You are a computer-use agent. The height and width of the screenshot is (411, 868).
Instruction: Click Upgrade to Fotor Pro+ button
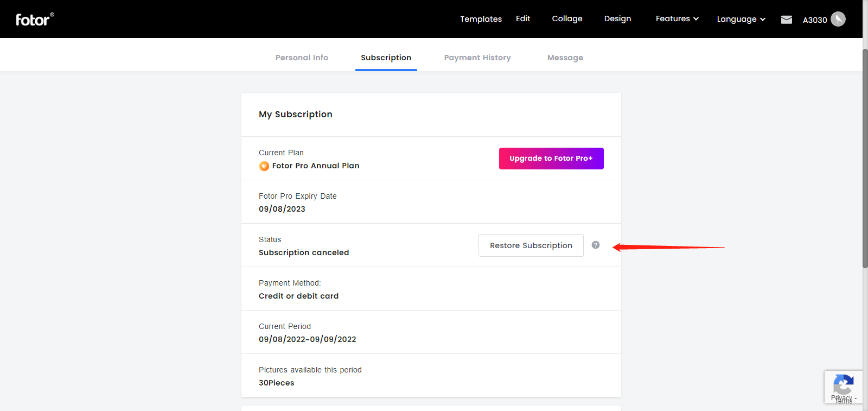(551, 159)
